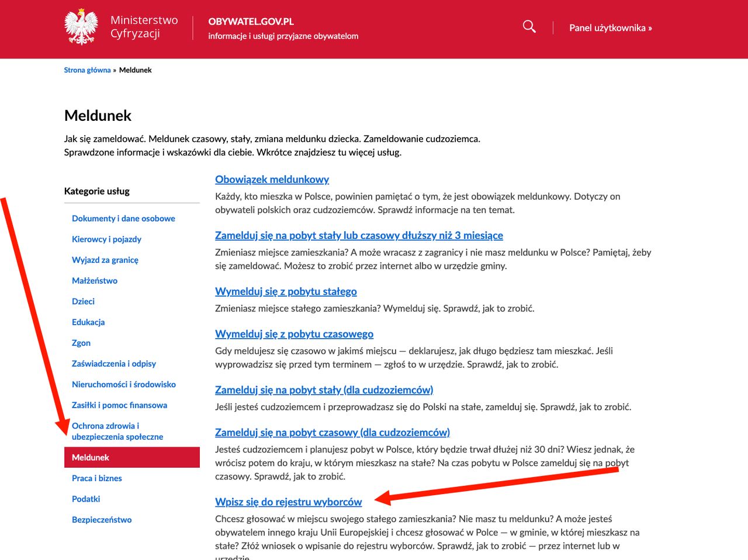Screen dimensions: 748x560
Task: Open Zamelduj się na pobyt czasowy (dla cudzoziemców)
Action: (x=333, y=433)
